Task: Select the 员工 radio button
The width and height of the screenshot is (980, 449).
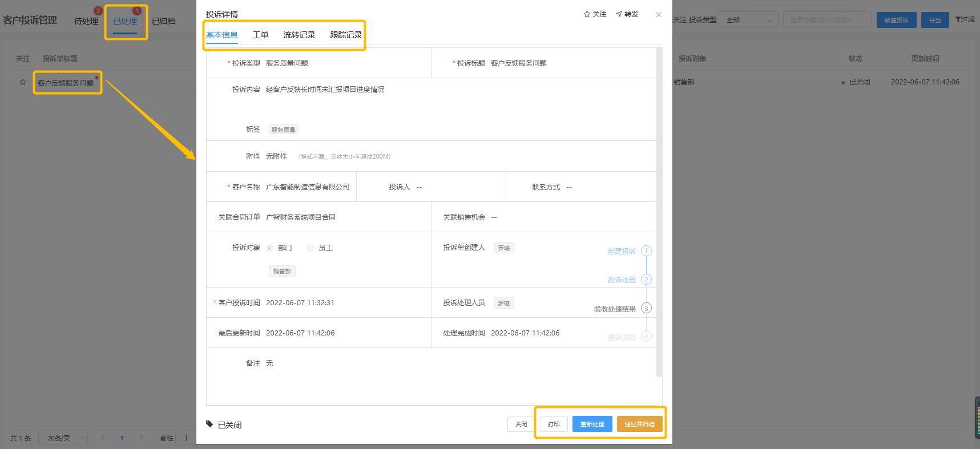Action: [x=310, y=248]
